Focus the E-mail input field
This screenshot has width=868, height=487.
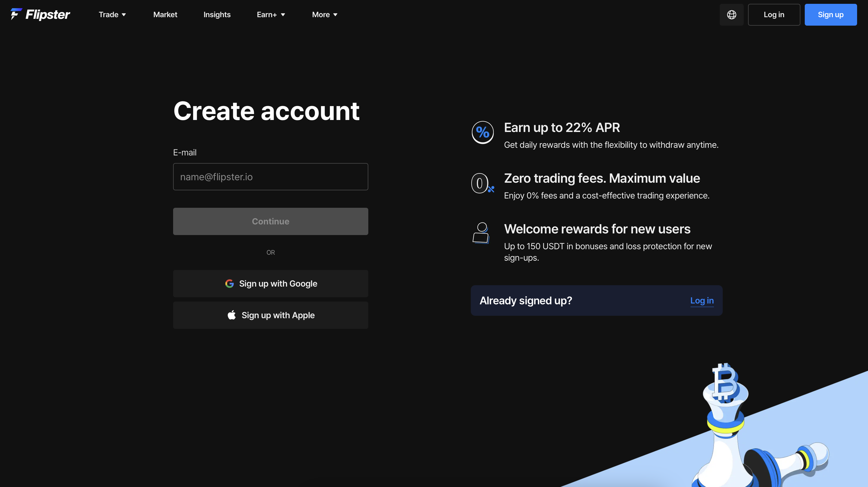click(x=271, y=177)
